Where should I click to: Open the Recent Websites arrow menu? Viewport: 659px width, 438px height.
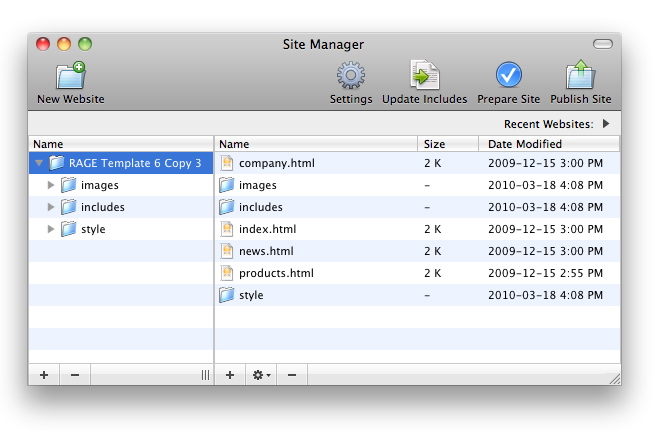pyautogui.click(x=606, y=124)
